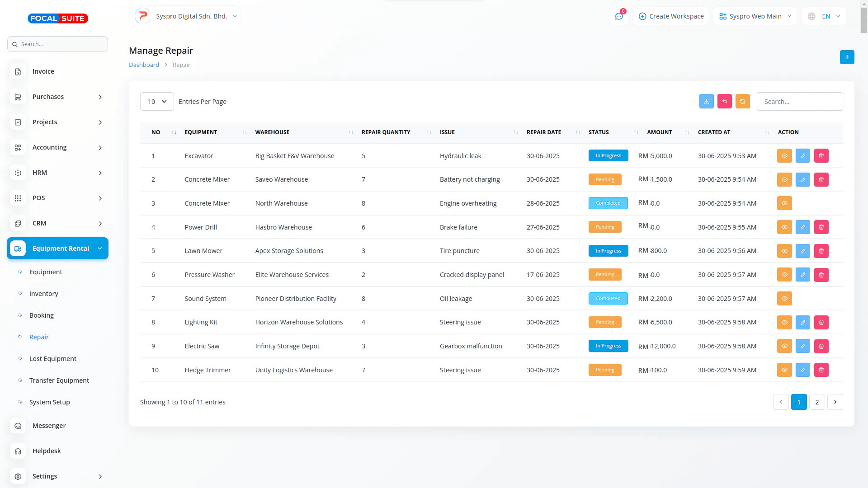Delete the Hedge Trimmer repair entry
The width and height of the screenshot is (868, 488).
(x=821, y=370)
